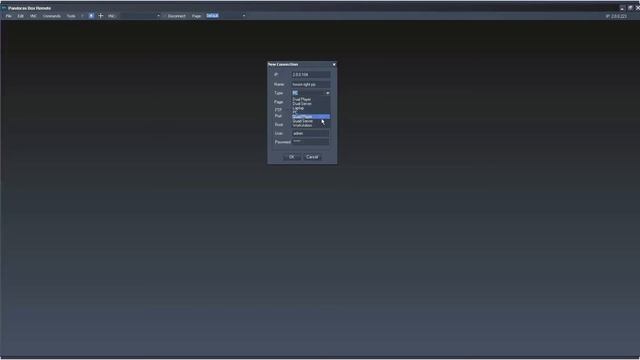The height and width of the screenshot is (360, 640).
Task: Click the plus add connection icon
Action: click(101, 16)
